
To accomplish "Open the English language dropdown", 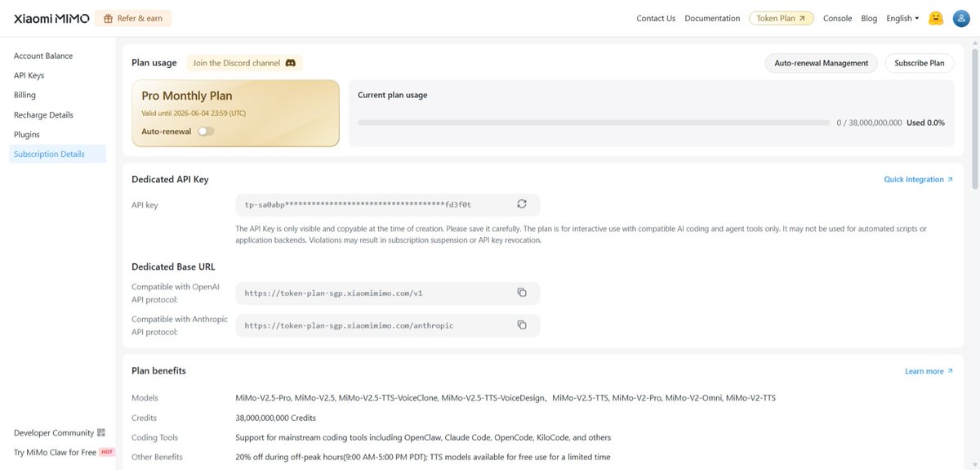I will [902, 18].
